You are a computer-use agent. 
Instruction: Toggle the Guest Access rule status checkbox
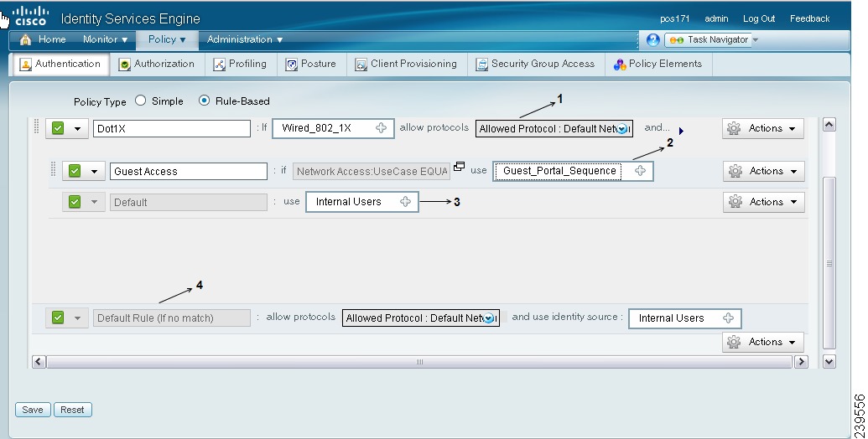point(74,171)
